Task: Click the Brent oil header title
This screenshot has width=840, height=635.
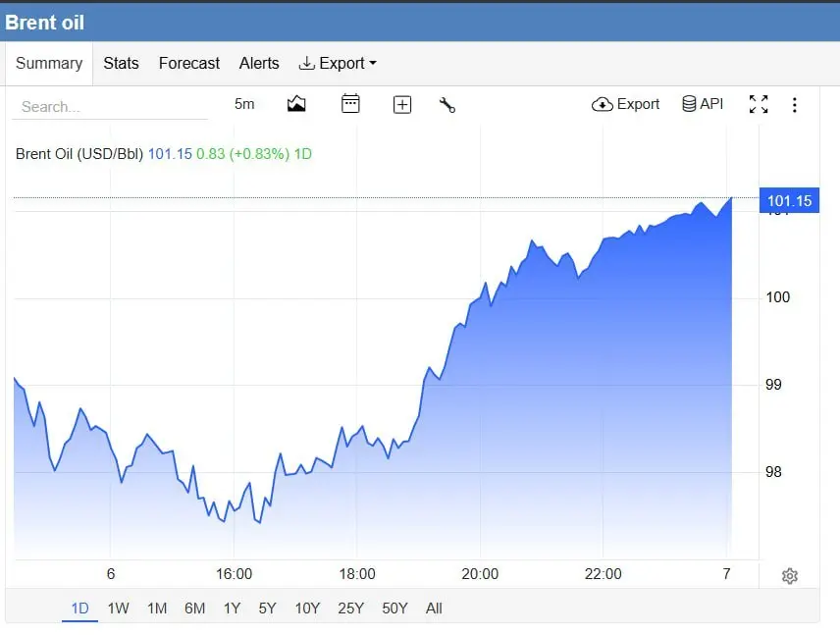Action: coord(44,23)
